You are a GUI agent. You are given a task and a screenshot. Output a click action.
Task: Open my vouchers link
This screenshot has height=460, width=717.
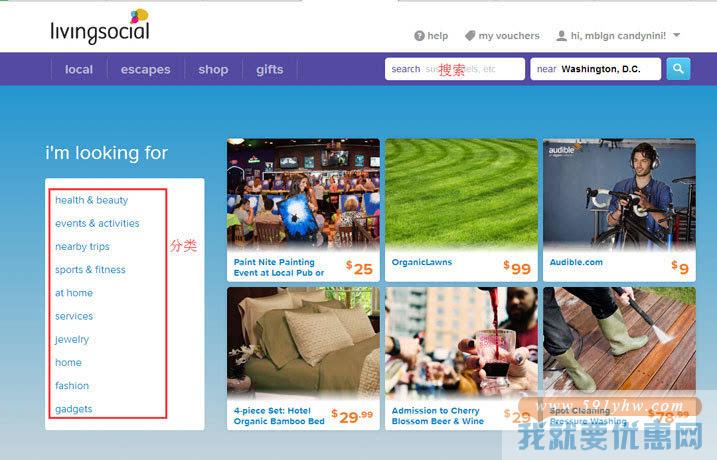click(x=509, y=36)
